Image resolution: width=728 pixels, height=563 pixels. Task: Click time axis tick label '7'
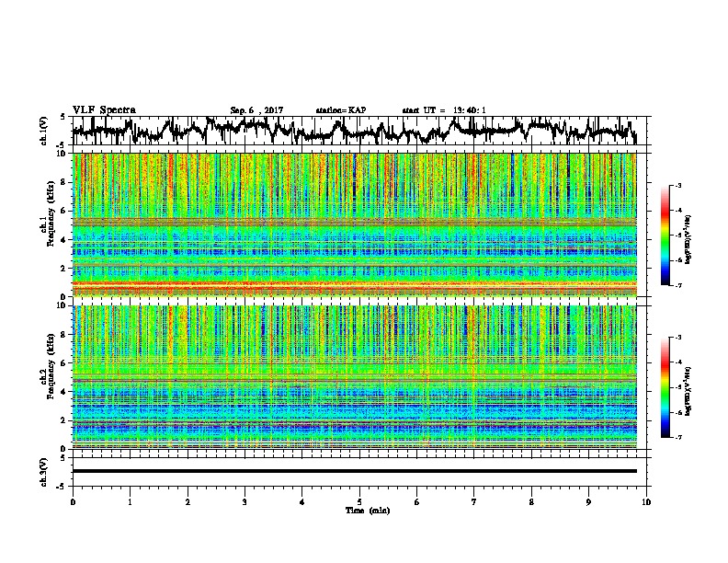pos(474,502)
